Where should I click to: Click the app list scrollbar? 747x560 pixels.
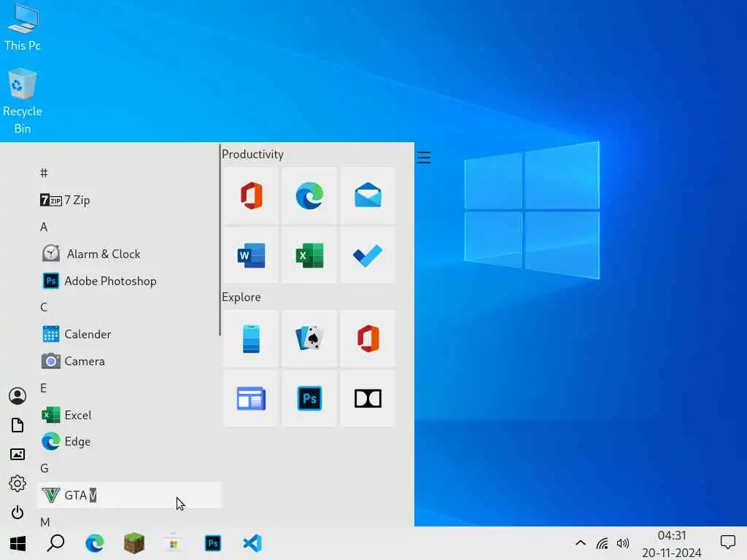[x=220, y=240]
